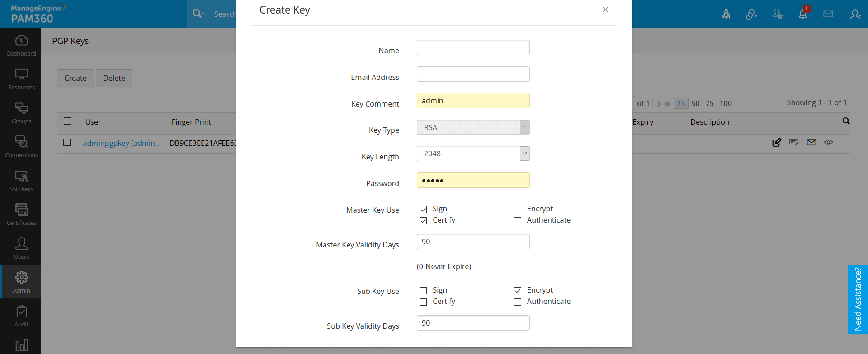Click the edit icon for adminpgpkey row
The image size is (868, 354).
[x=777, y=143]
